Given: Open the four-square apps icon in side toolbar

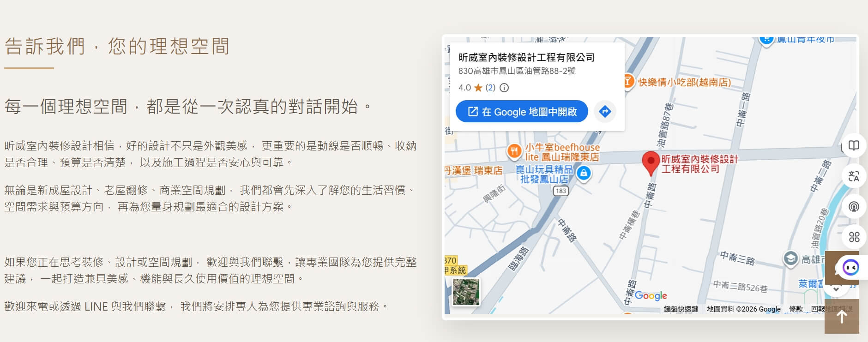Looking at the screenshot, I should pos(854,237).
